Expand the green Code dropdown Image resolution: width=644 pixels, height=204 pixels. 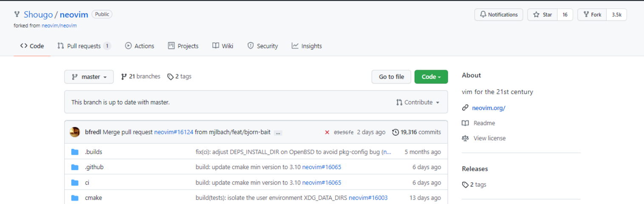(x=431, y=77)
